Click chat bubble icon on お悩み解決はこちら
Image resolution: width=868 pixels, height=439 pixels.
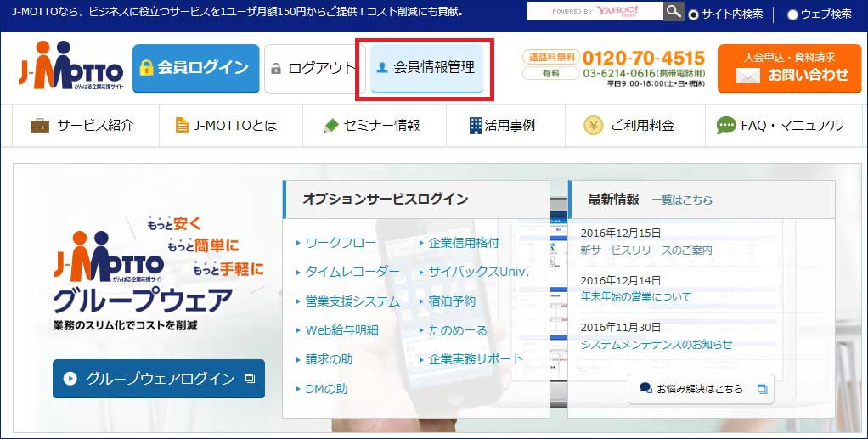pyautogui.click(x=645, y=388)
